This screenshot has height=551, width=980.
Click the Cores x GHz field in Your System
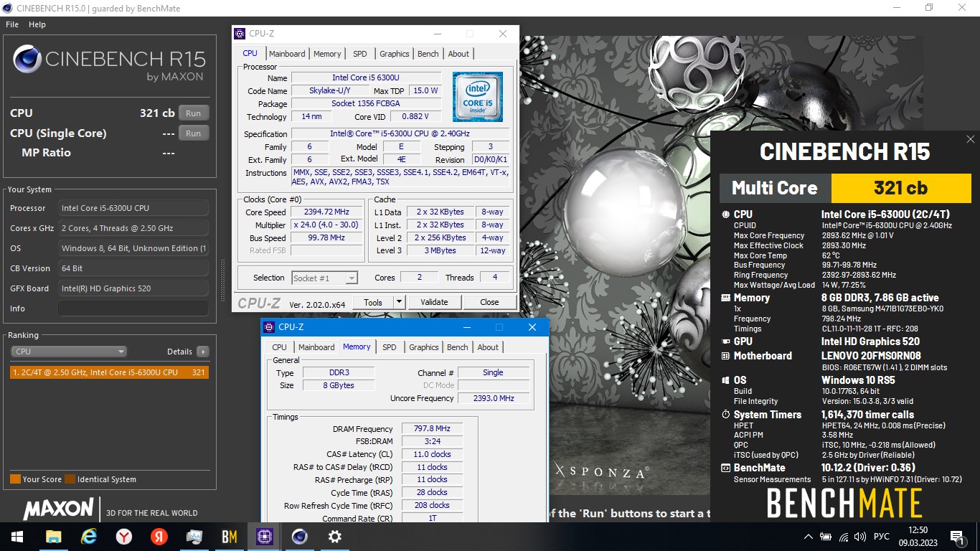point(133,228)
